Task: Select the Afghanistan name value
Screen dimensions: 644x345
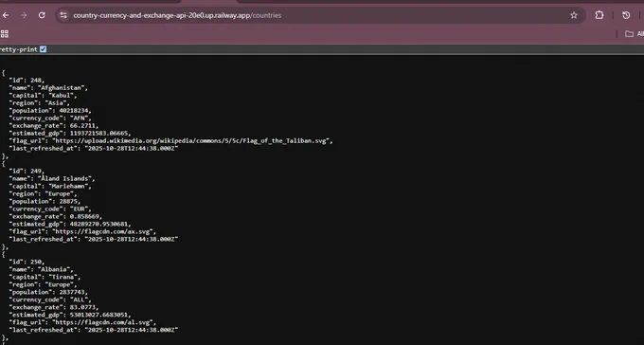Action: pyautogui.click(x=62, y=87)
